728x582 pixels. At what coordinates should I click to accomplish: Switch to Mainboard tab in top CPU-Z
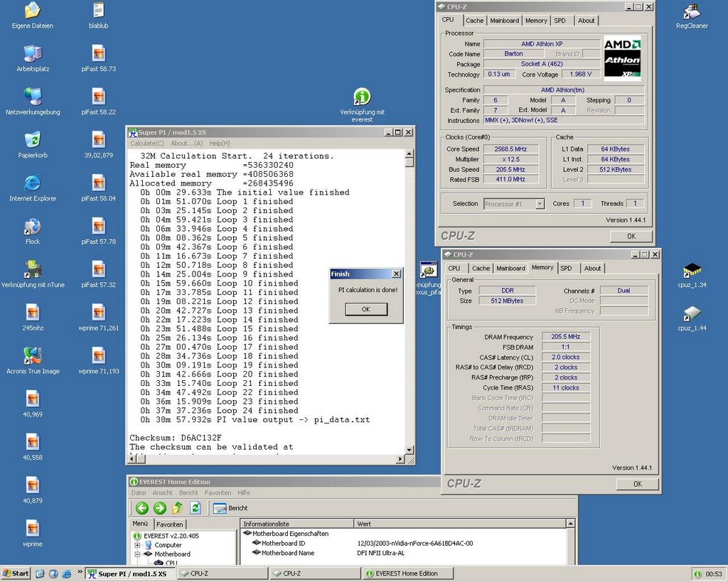pyautogui.click(x=504, y=21)
